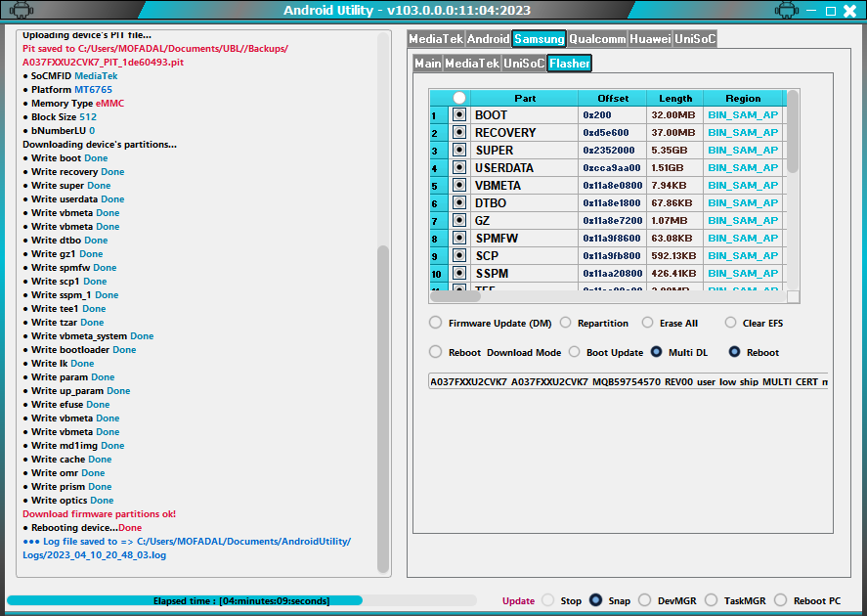Image resolution: width=867 pixels, height=616 pixels.
Task: Switch to the top-level MediaTek tab
Action: [436, 39]
